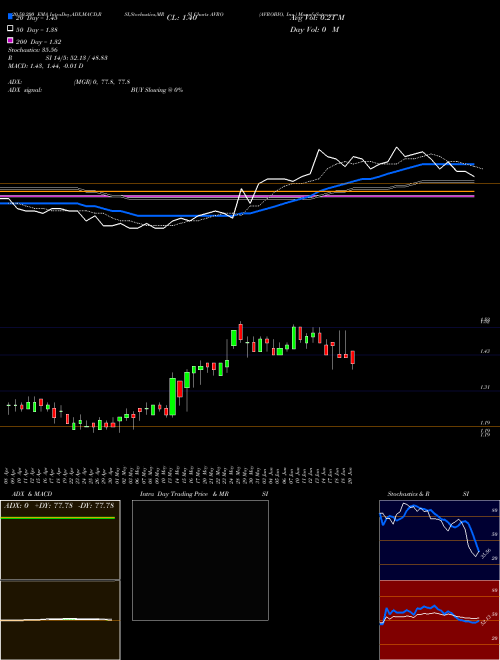This screenshot has height=660, width=500.
Task: Click the 'Day Vol: 0 M' label
Action: pyautogui.click(x=314, y=29)
